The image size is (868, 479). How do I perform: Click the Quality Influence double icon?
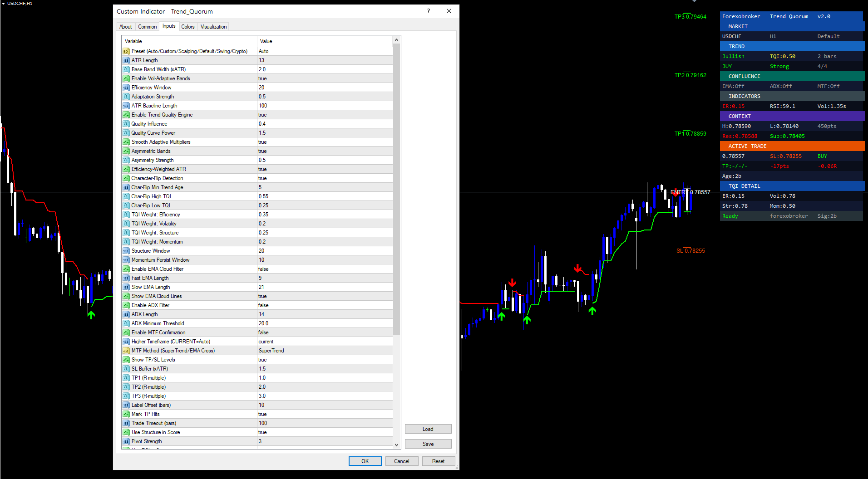click(x=126, y=124)
